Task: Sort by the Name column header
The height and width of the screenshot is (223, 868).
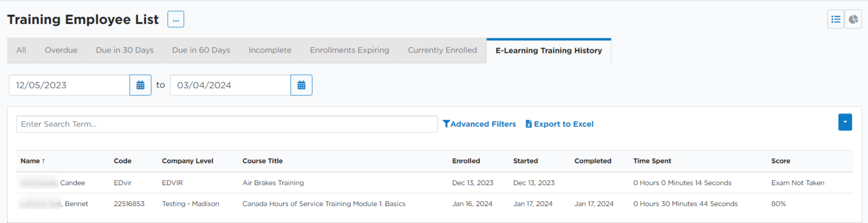Action: 33,161
